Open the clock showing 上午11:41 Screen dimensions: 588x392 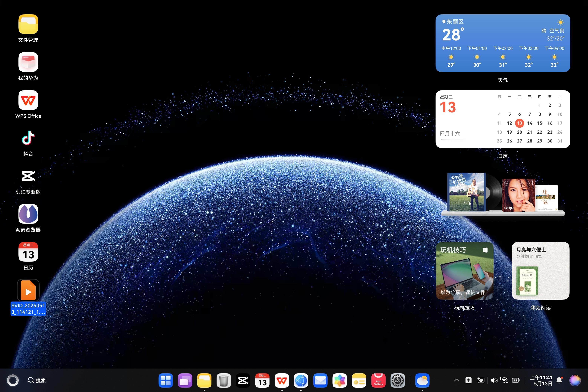[541, 380]
